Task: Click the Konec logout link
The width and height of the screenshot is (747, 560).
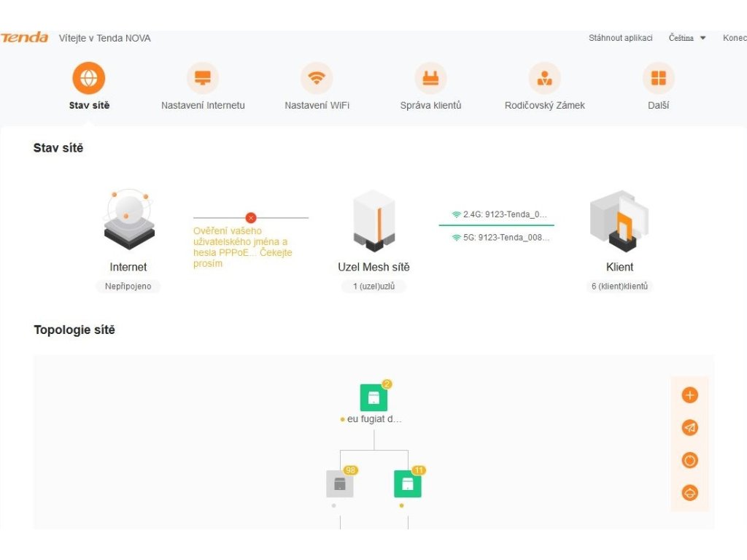Action: [735, 38]
